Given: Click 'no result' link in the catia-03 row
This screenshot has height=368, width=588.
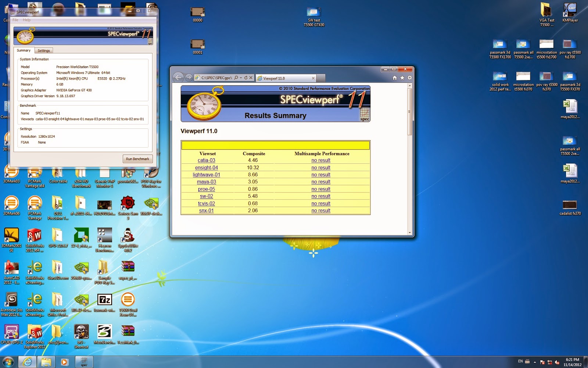Looking at the screenshot, I should click(x=321, y=160).
